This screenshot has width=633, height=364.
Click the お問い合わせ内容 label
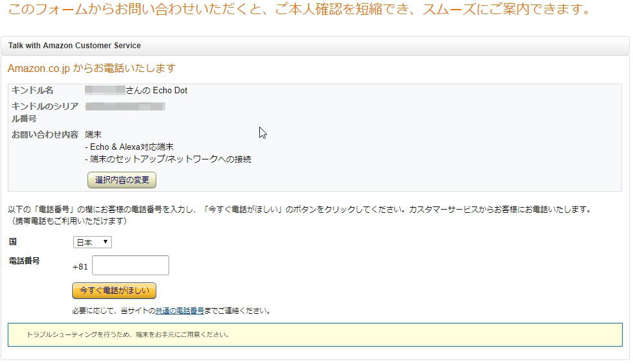(44, 134)
